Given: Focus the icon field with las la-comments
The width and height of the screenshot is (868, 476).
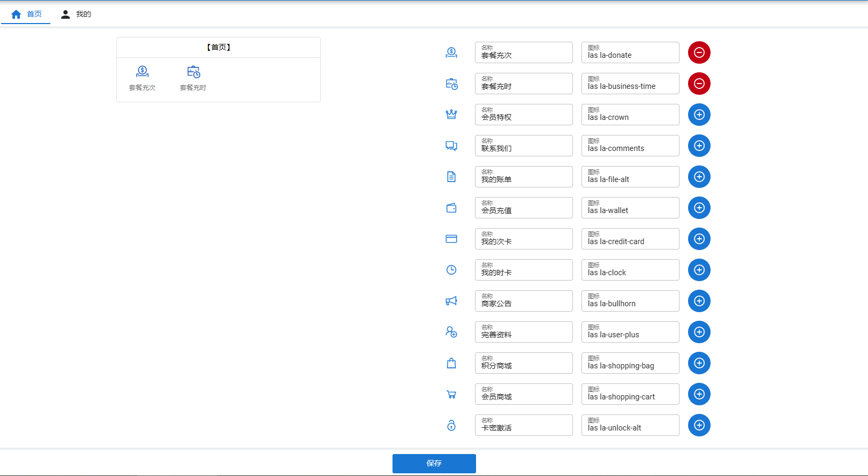Looking at the screenshot, I should (630, 146).
